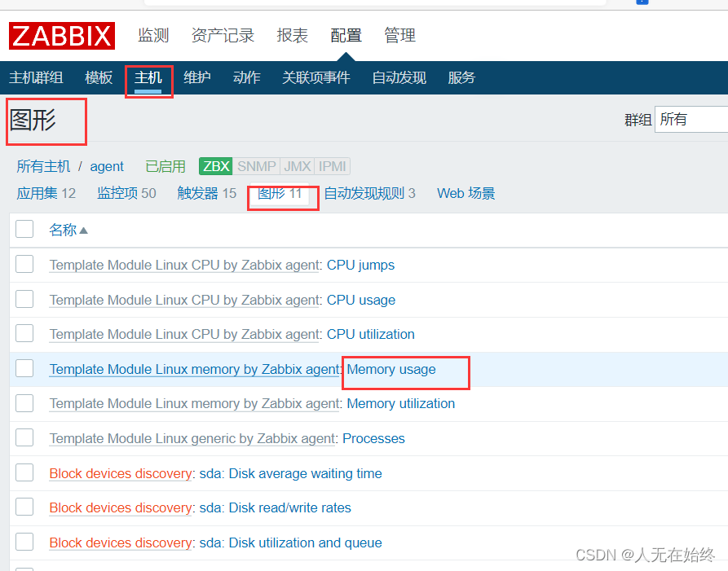Go to 动作 submenu
Image resolution: width=728 pixels, height=571 pixels.
point(246,77)
